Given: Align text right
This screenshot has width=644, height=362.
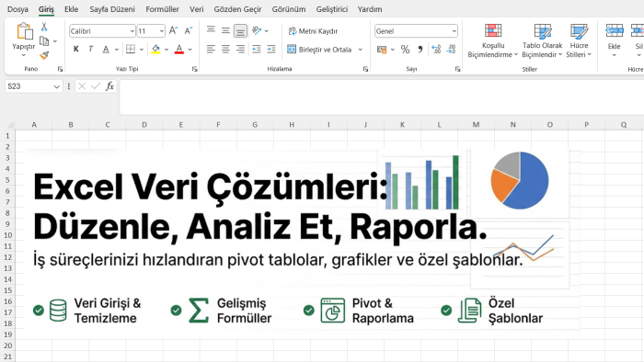Looking at the screenshot, I should 240,50.
